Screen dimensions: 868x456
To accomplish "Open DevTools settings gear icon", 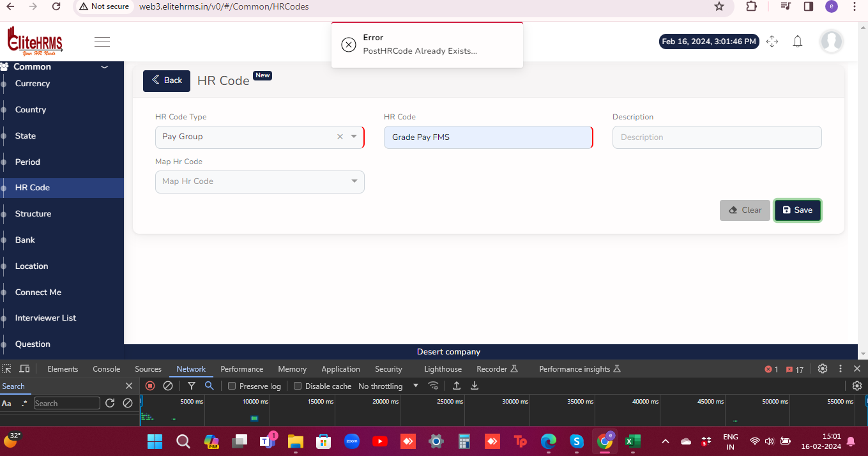I will pyautogui.click(x=823, y=369).
